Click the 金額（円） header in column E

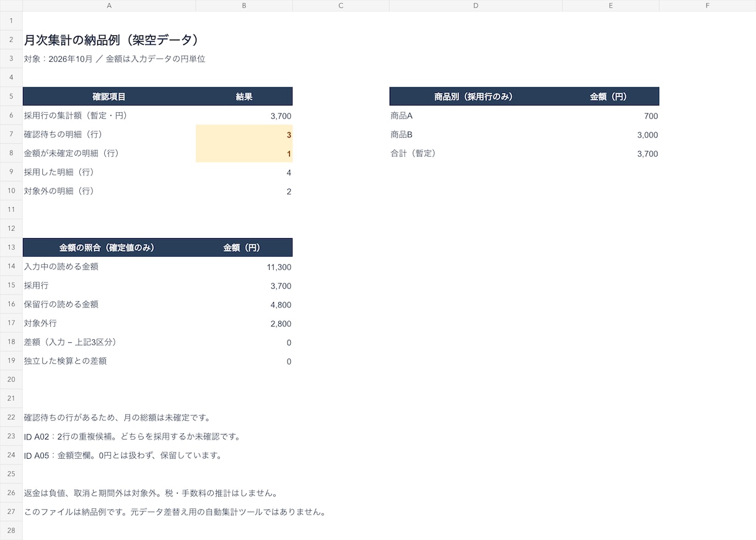pos(611,96)
